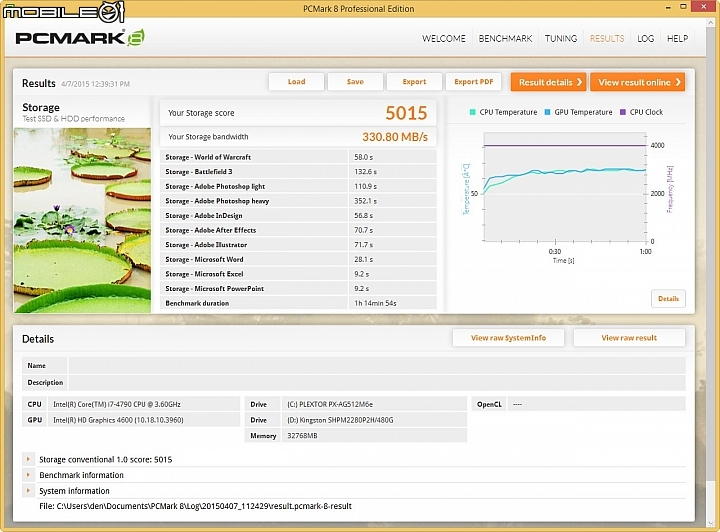The height and width of the screenshot is (532, 720).
Task: Click the results timestamp 4/7/2015
Action: pos(96,84)
